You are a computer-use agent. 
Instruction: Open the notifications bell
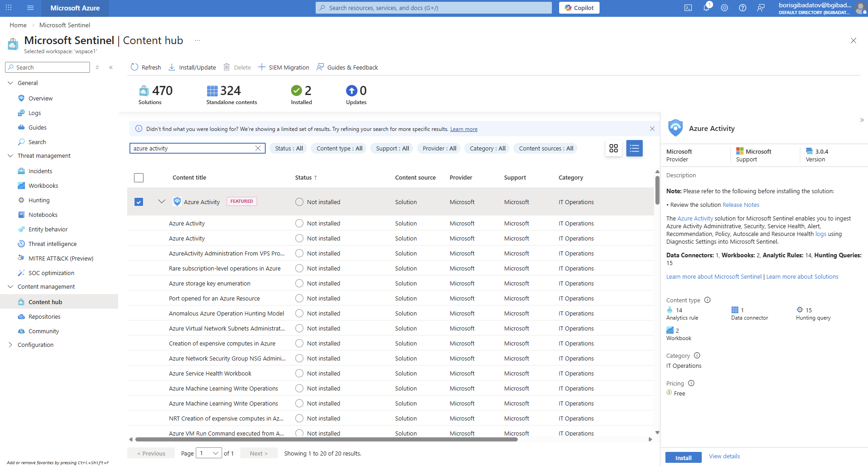706,8
